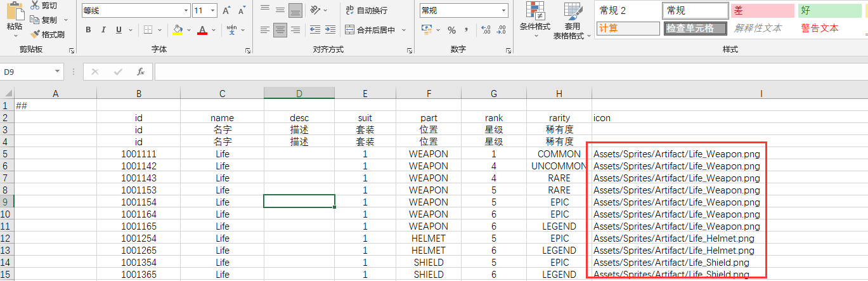Toggle bold formatting

point(88,30)
